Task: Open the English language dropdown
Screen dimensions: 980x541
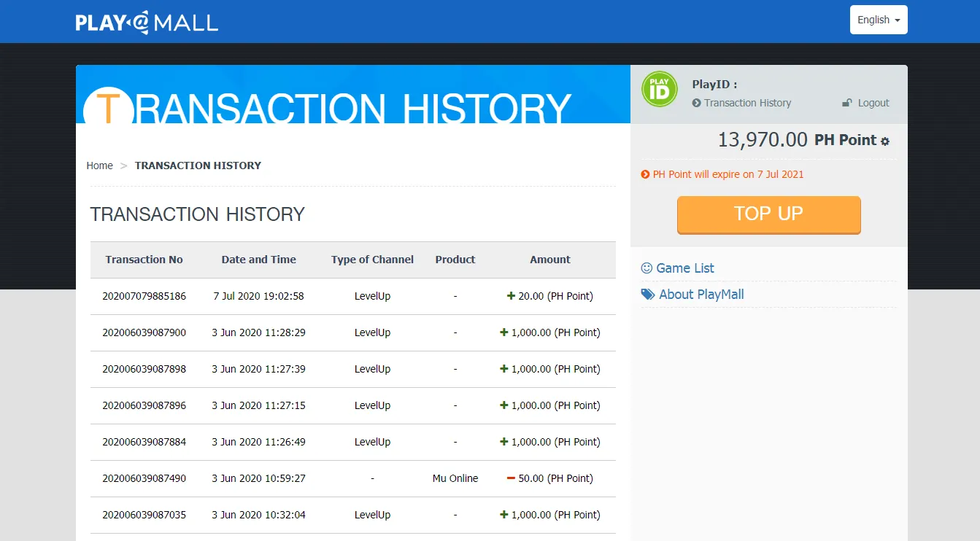Action: point(879,20)
